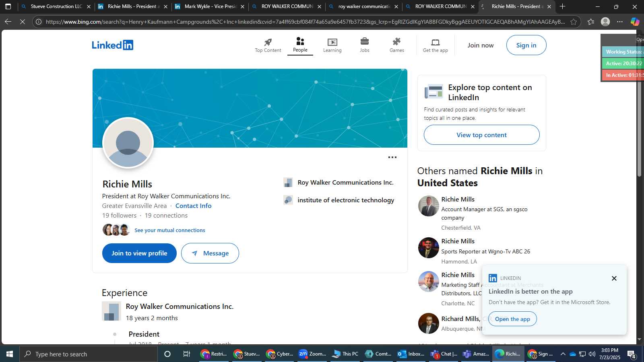Click See your mutual connections
Image resolution: width=644 pixels, height=362 pixels.
click(169, 230)
